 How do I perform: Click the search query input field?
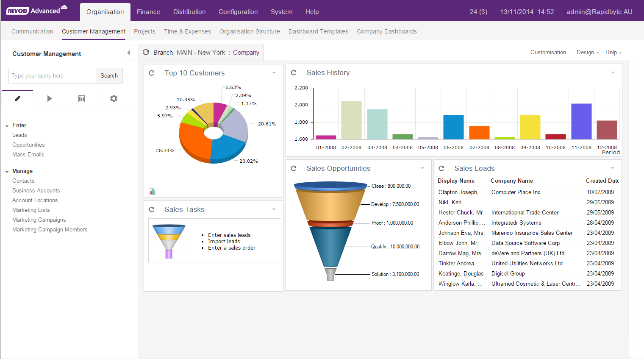[x=52, y=75]
